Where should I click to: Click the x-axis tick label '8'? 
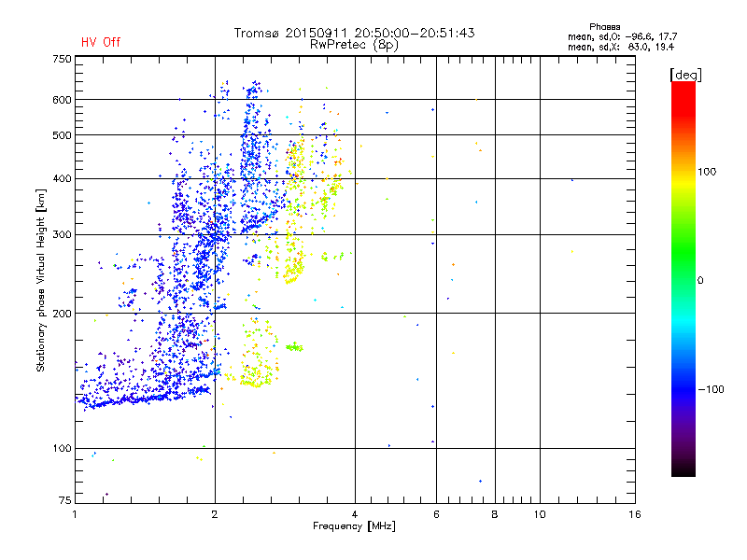click(x=495, y=514)
